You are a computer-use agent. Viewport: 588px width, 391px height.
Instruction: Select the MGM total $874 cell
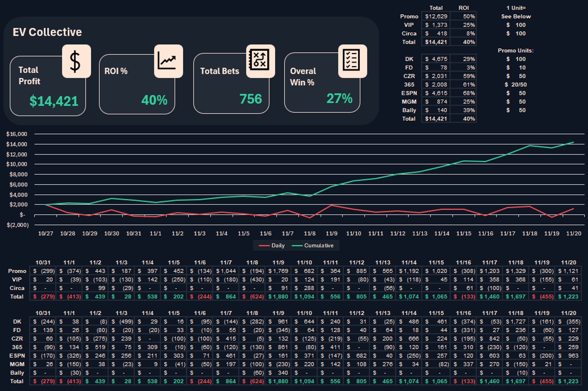(436, 102)
